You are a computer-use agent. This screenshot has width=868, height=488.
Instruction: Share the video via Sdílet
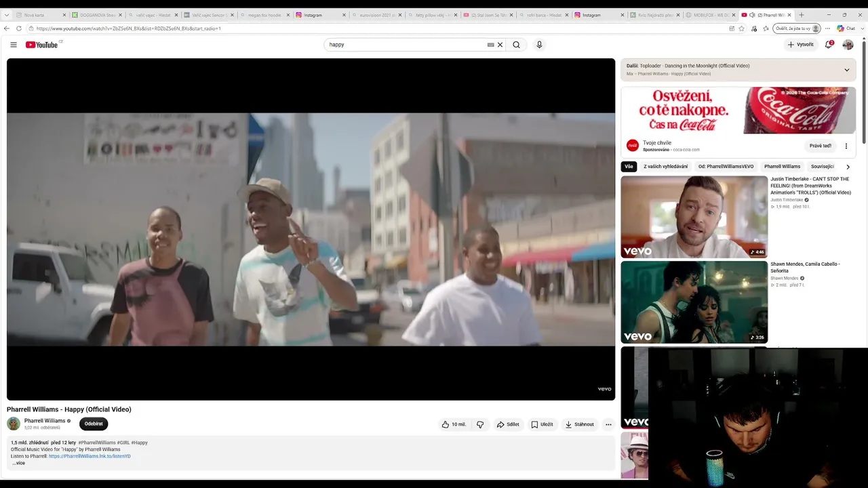coord(508,424)
